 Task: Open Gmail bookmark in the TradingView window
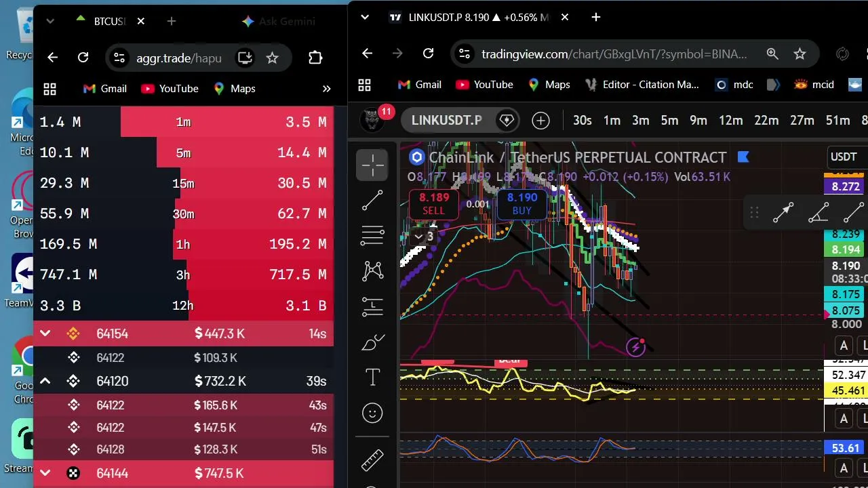[x=419, y=85]
